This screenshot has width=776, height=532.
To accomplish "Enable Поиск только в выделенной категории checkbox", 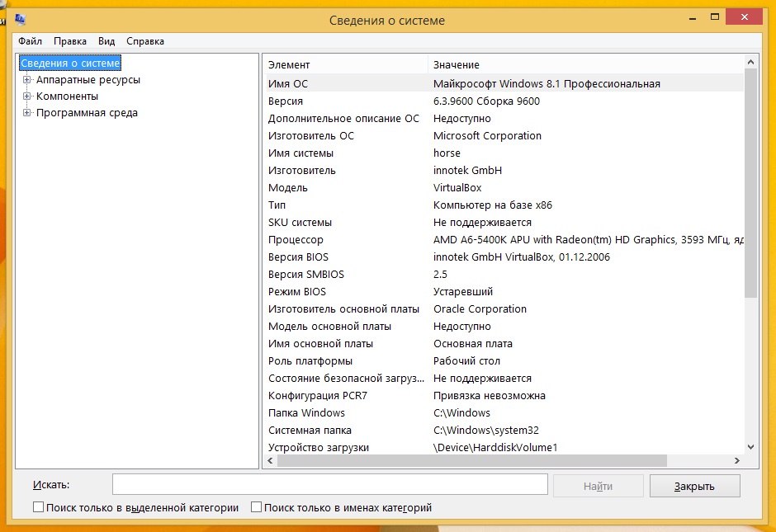I will 39,508.
